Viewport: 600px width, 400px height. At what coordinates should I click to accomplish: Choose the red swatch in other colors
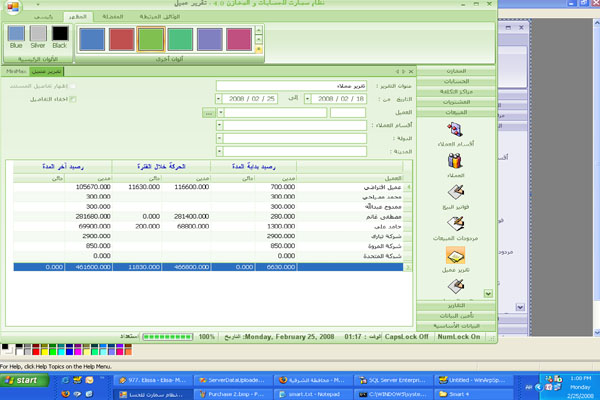click(x=121, y=39)
